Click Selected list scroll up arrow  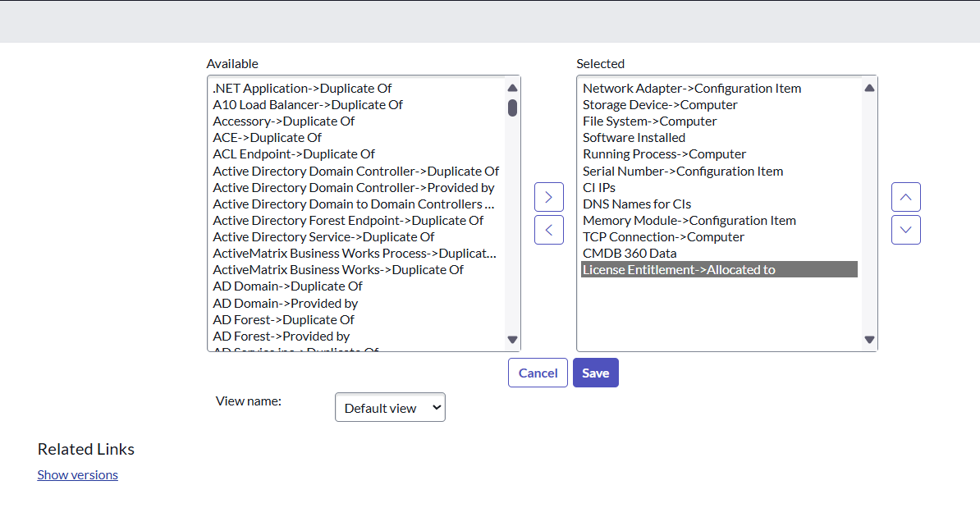point(869,88)
